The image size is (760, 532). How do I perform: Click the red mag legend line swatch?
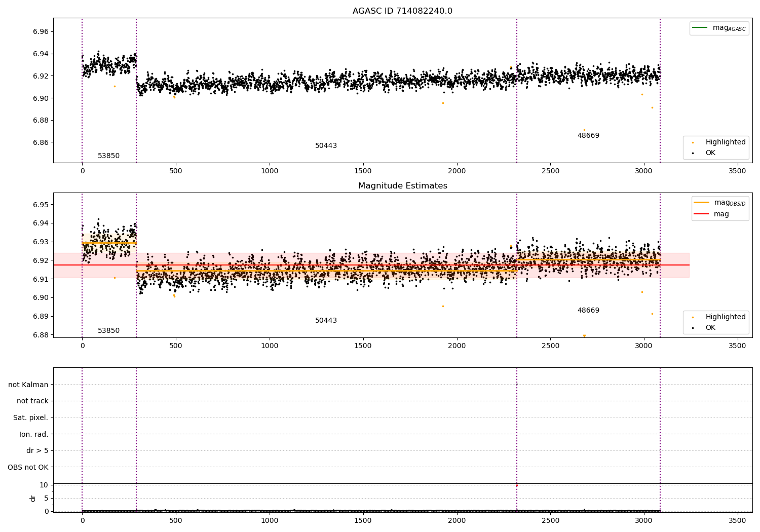click(x=701, y=214)
